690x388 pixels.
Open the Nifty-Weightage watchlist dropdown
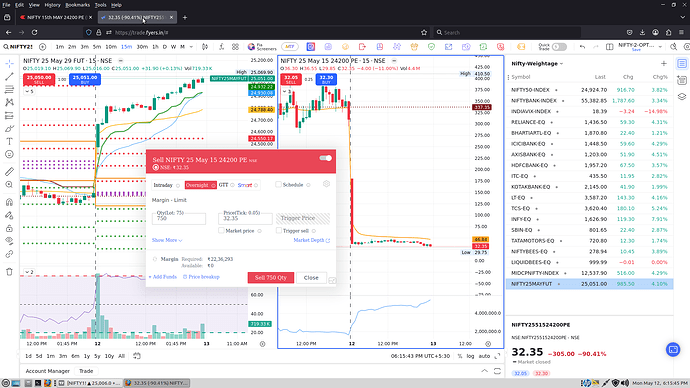[x=537, y=63]
